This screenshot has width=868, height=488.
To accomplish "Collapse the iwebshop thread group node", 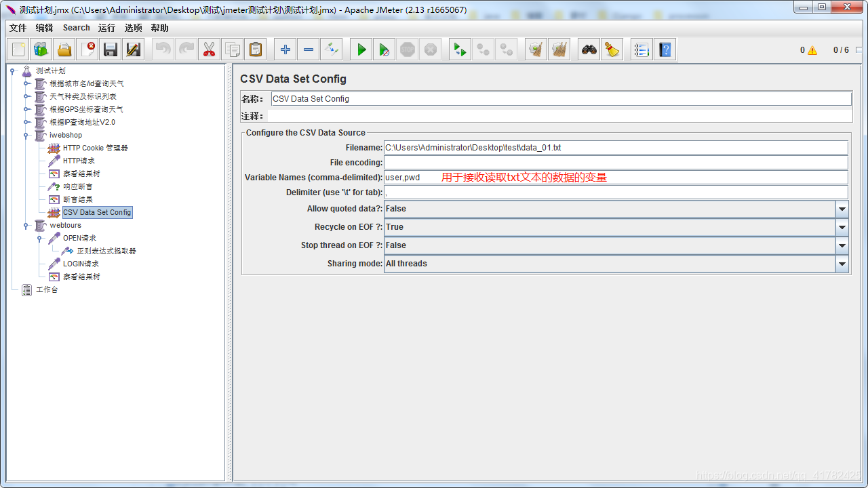I will (26, 135).
